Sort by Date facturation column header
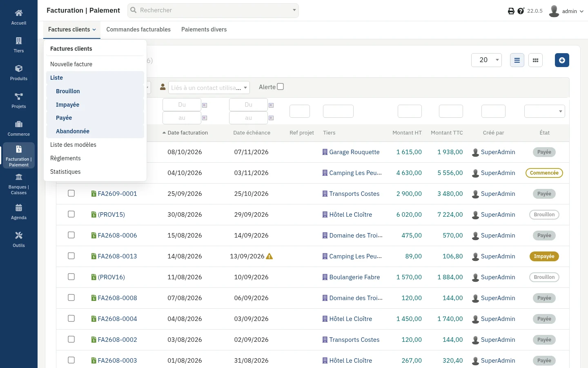 [x=187, y=133]
